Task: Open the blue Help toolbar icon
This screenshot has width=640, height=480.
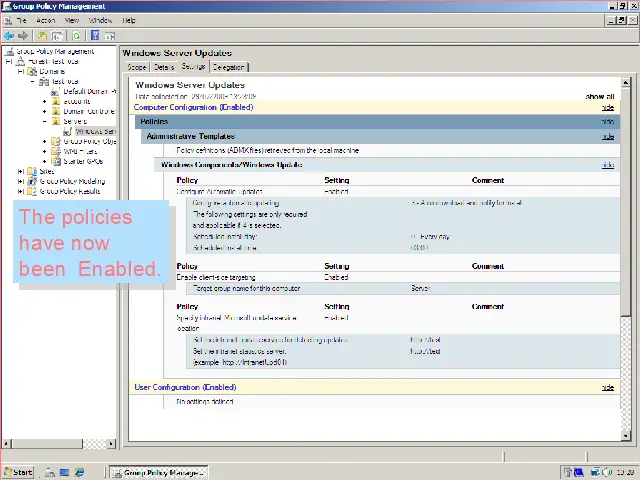Action: (x=95, y=36)
